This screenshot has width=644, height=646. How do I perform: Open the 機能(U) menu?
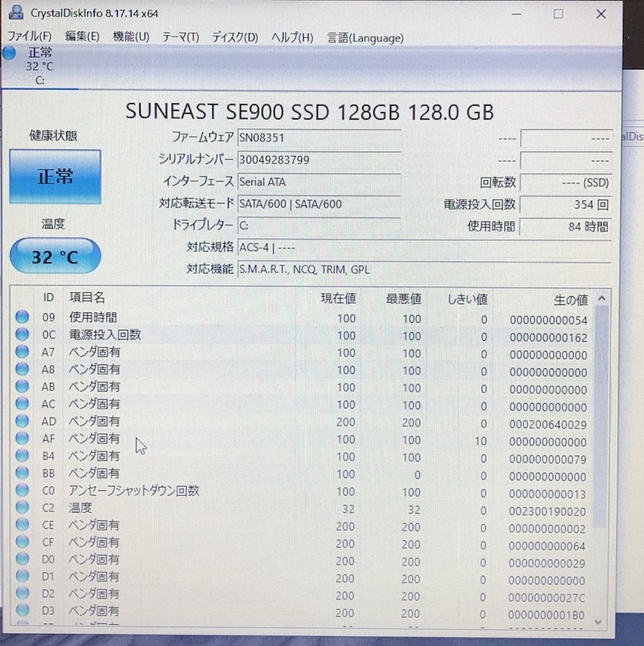coord(131,36)
